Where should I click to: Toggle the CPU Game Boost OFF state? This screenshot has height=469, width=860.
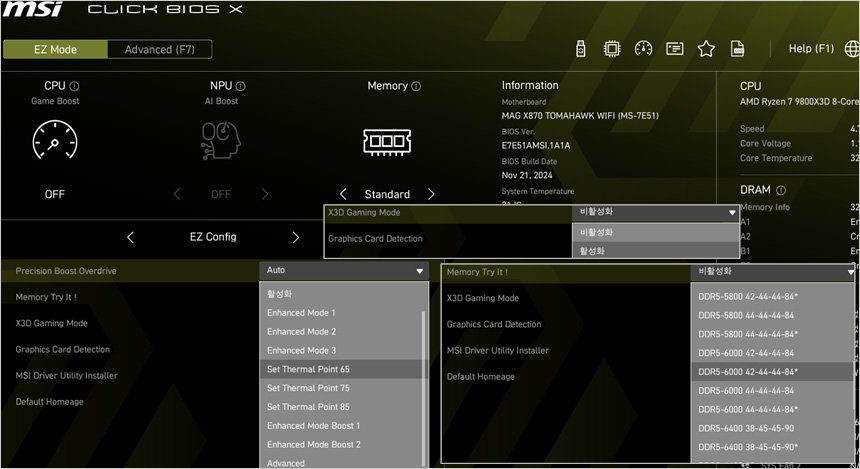55,194
